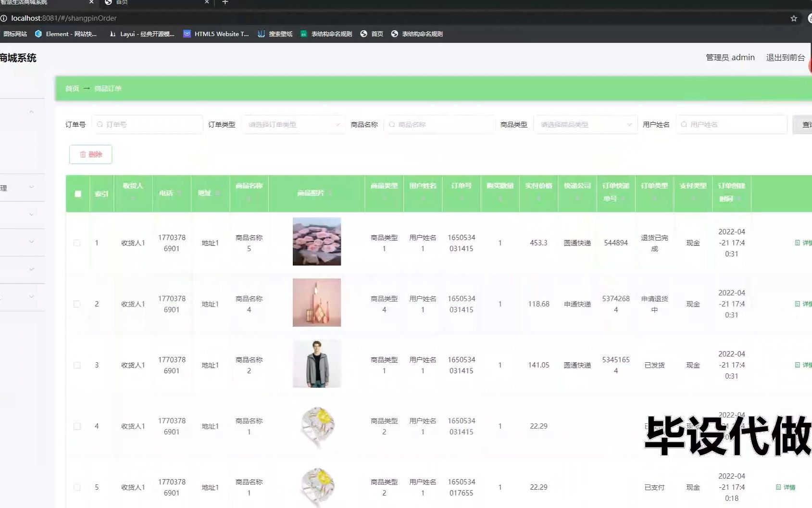This screenshot has width=812, height=508.
Task: Switch to the 首页 browser tab
Action: tap(154, 2)
